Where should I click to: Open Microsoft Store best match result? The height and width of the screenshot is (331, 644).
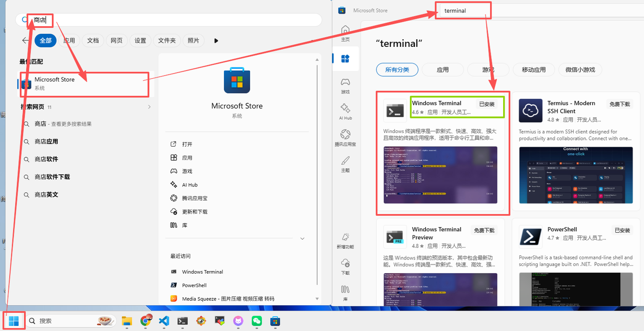pyautogui.click(x=85, y=84)
